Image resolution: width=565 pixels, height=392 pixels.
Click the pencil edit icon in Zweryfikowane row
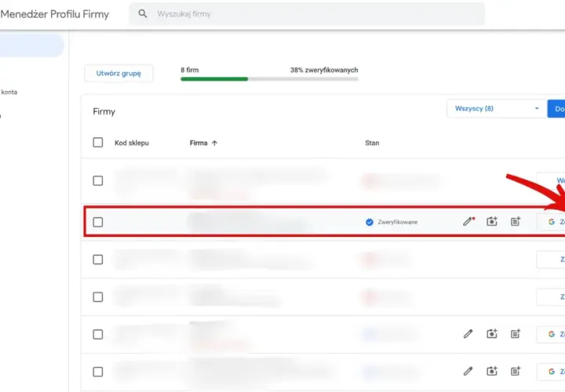pyautogui.click(x=468, y=221)
